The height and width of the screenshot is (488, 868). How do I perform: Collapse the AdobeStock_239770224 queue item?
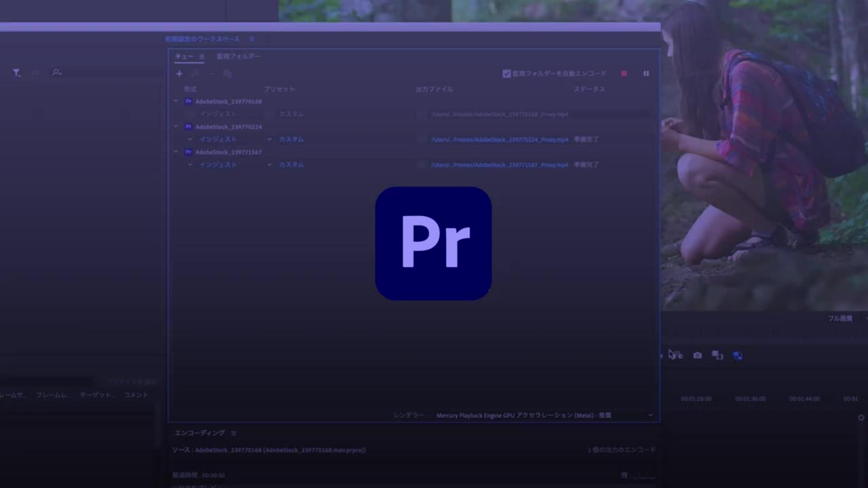176,127
